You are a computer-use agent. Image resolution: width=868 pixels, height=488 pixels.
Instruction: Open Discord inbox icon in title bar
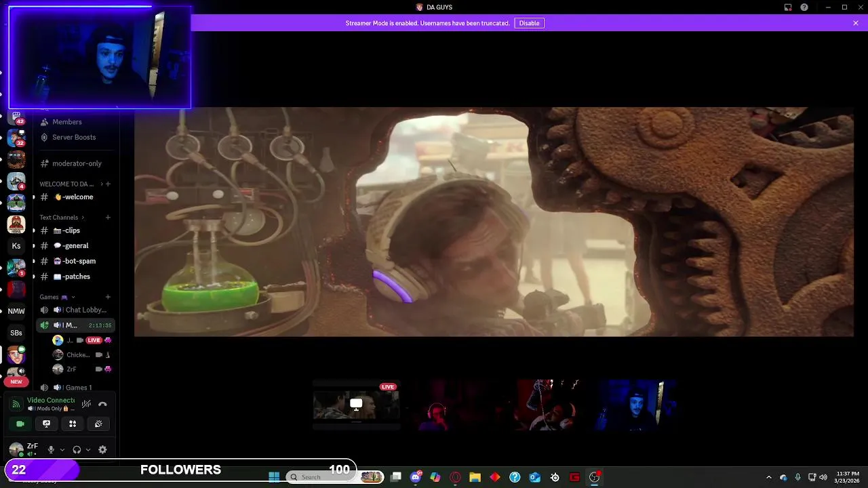(788, 7)
